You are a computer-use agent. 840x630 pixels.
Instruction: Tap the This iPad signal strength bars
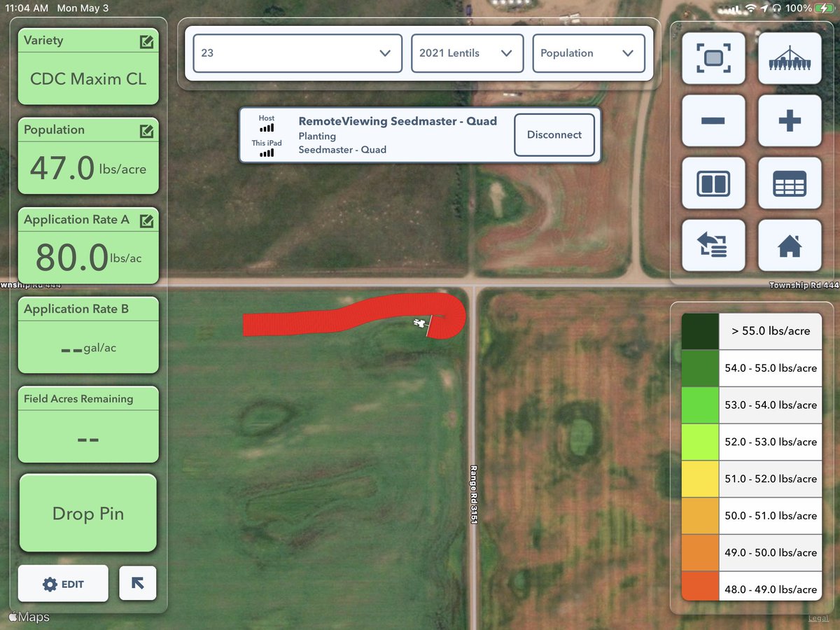(267, 153)
